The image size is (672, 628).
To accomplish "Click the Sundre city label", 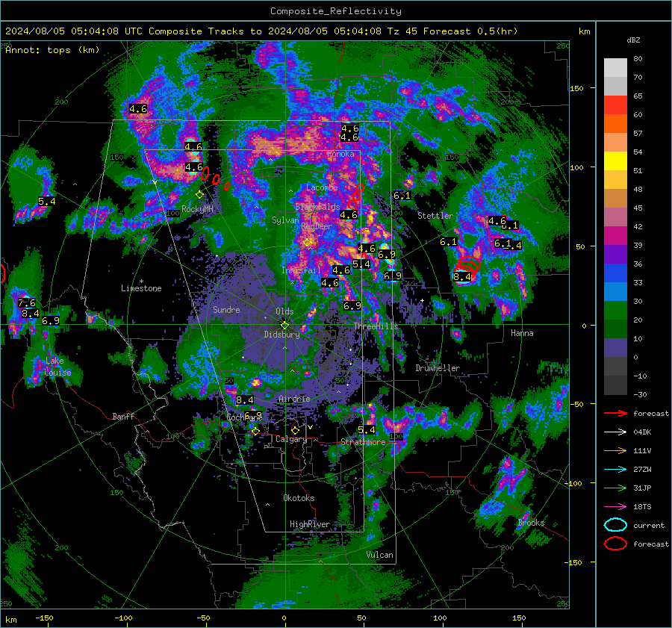I will (226, 309).
